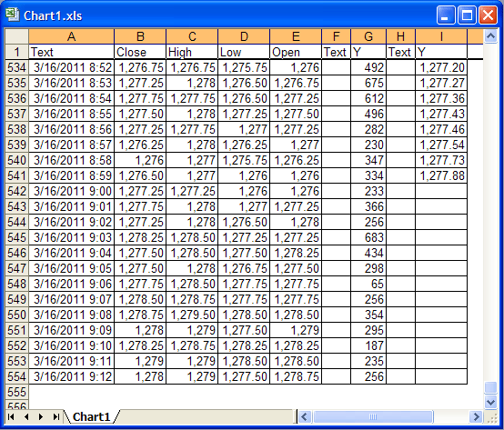504x430 pixels.
Task: Select row 554 header
Action: (x=16, y=376)
